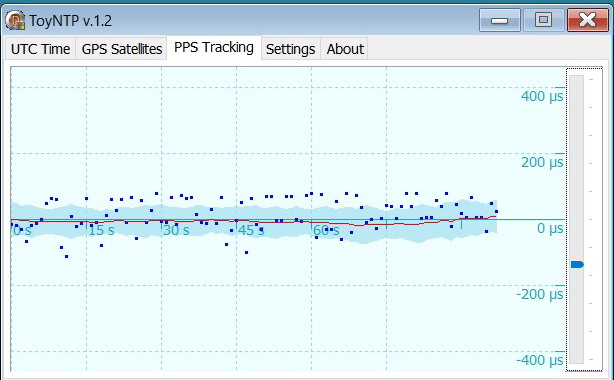Click the 0 µs axis label
The width and height of the screenshot is (614, 380).
pyautogui.click(x=550, y=228)
